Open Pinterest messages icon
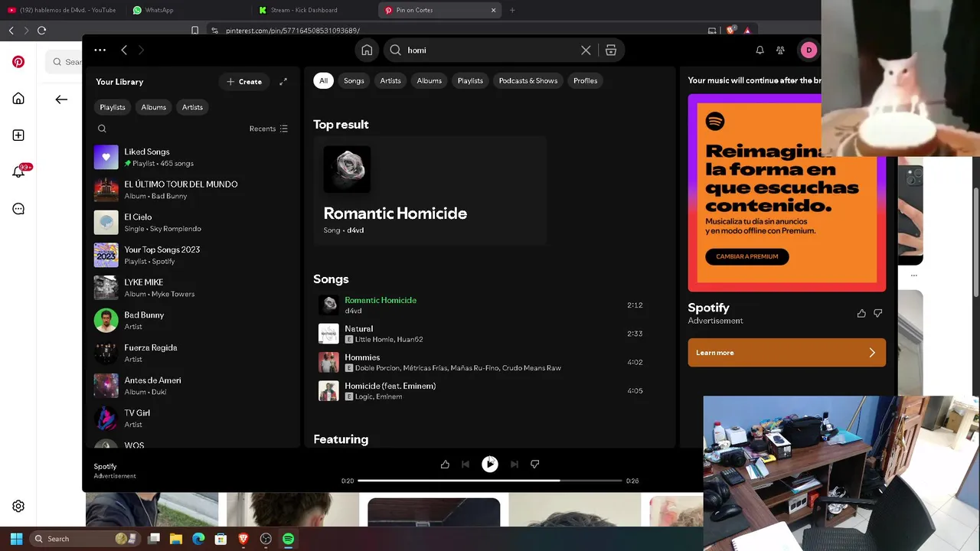The height and width of the screenshot is (551, 980). pos(18,209)
